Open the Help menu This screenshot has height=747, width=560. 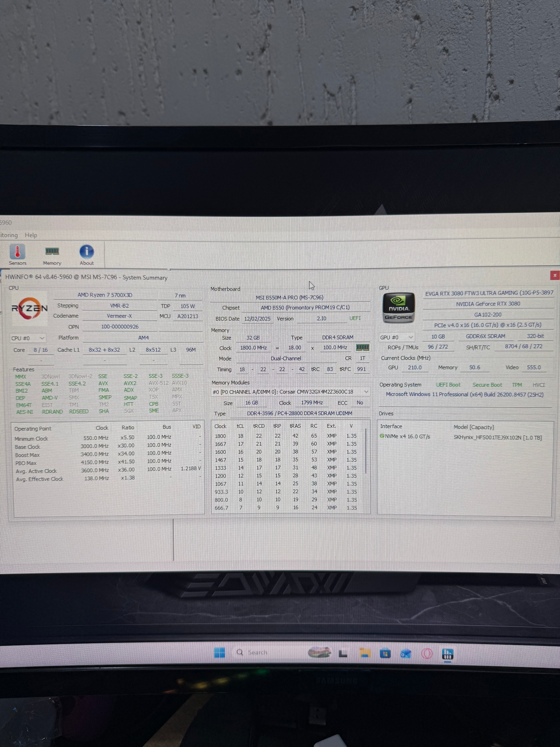coord(31,235)
